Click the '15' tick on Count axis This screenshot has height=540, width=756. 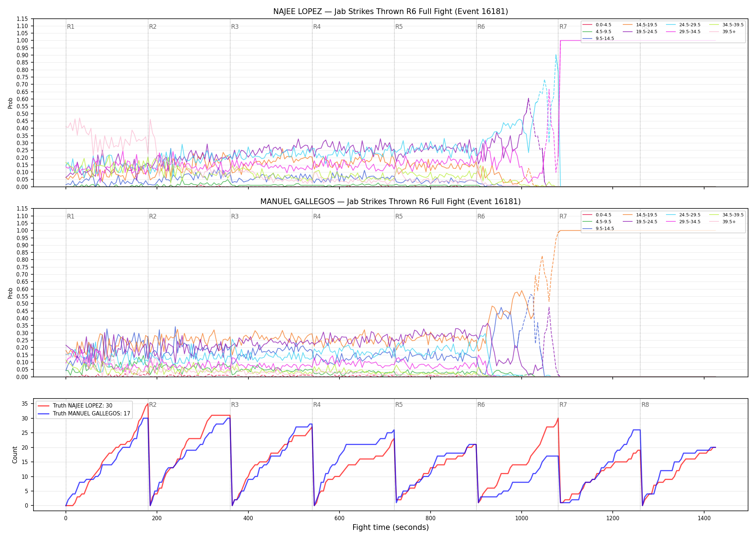[25, 462]
